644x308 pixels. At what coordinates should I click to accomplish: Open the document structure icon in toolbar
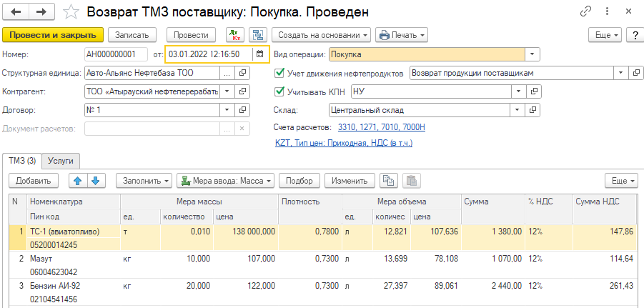257,35
